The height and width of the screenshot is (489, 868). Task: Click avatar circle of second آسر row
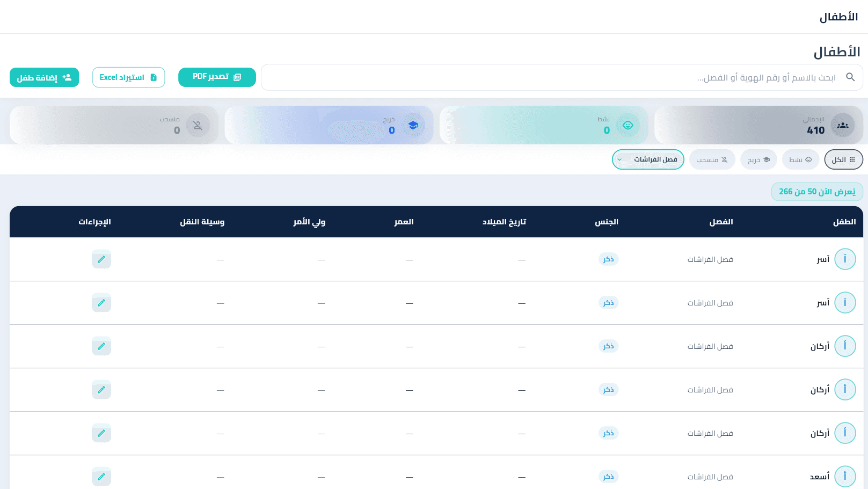click(x=845, y=303)
